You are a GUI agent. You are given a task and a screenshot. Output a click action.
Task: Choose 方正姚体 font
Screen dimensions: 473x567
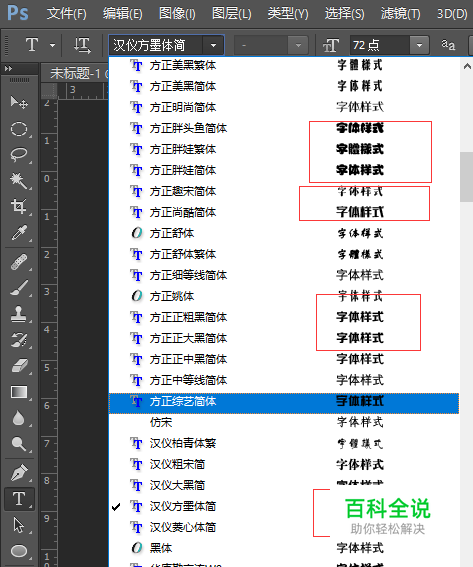pos(284,296)
